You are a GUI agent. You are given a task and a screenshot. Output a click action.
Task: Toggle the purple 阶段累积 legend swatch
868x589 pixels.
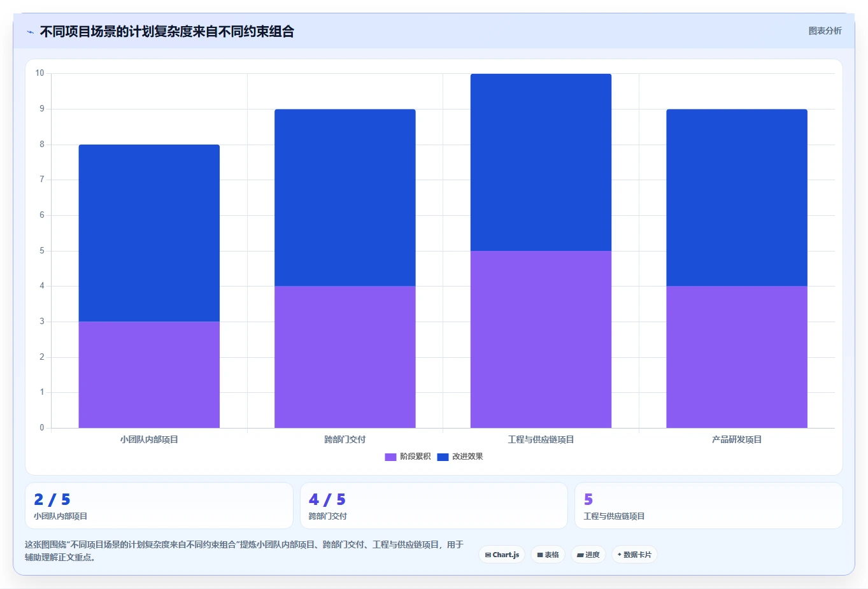390,457
